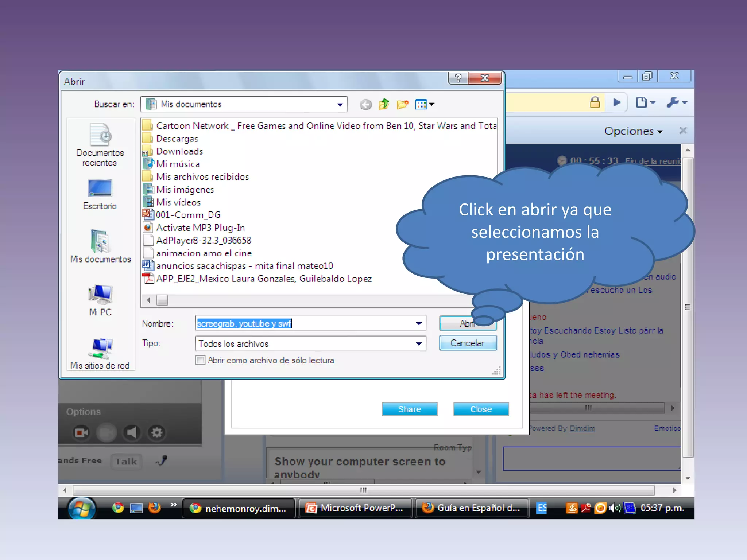Click the browser go play arrow icon
The width and height of the screenshot is (747, 560).
coord(617,102)
